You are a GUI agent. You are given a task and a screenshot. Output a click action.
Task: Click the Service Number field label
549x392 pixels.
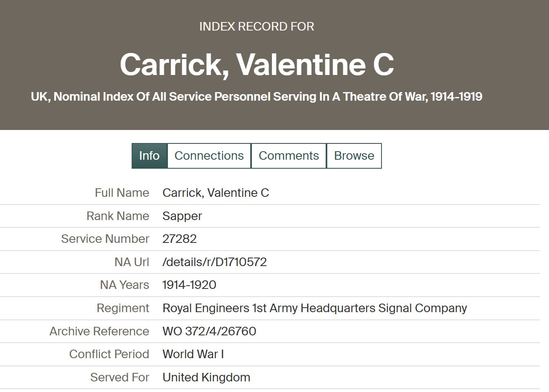[105, 239]
